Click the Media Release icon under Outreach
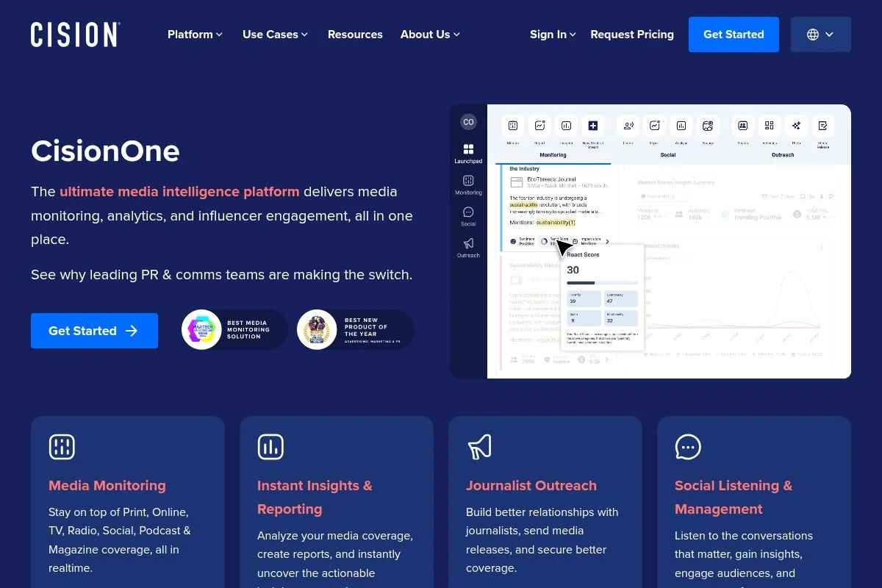The height and width of the screenshot is (588, 882). tap(823, 126)
